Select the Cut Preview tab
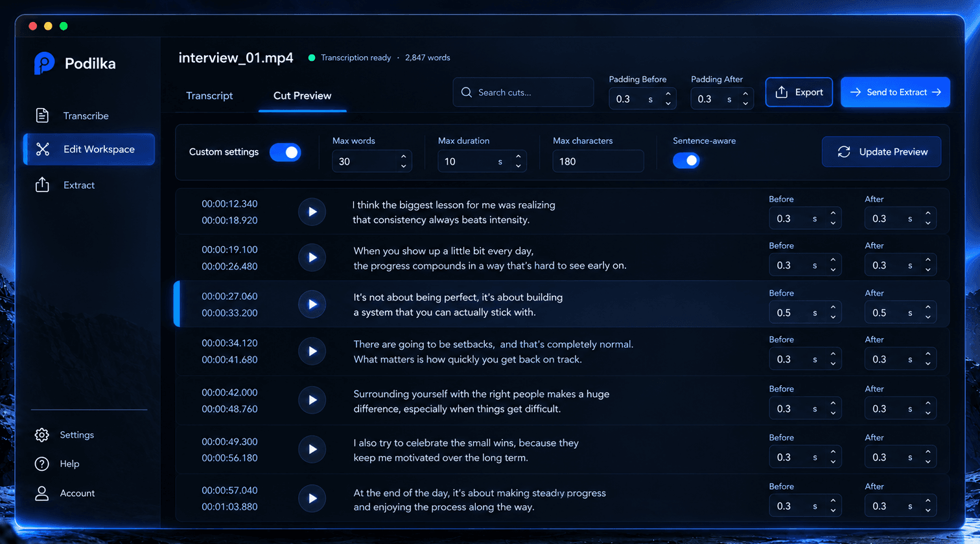This screenshot has width=980, height=544. coord(302,96)
